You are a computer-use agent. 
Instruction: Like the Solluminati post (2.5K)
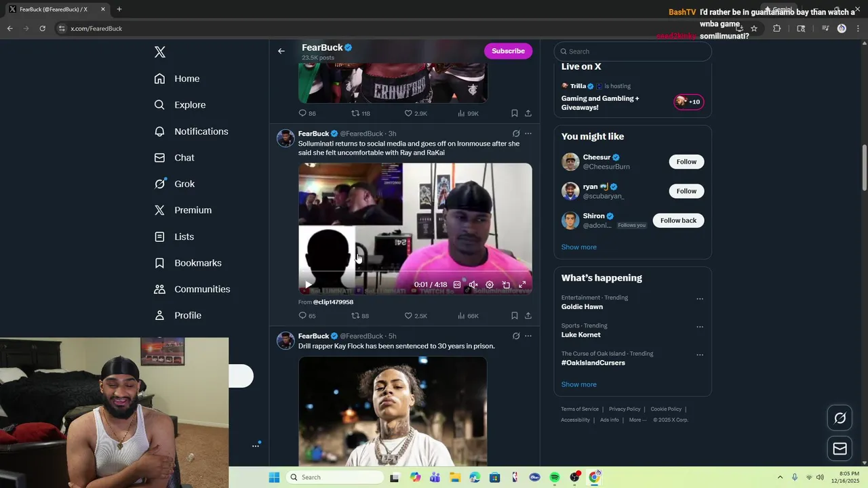pyautogui.click(x=416, y=316)
